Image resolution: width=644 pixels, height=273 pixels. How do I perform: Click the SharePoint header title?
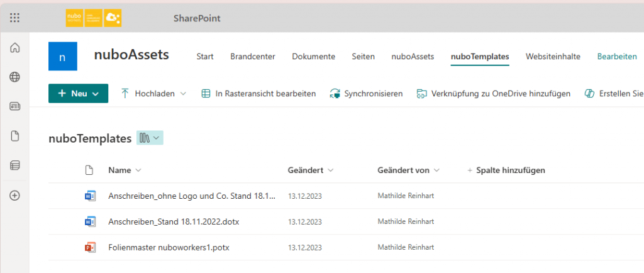click(197, 18)
